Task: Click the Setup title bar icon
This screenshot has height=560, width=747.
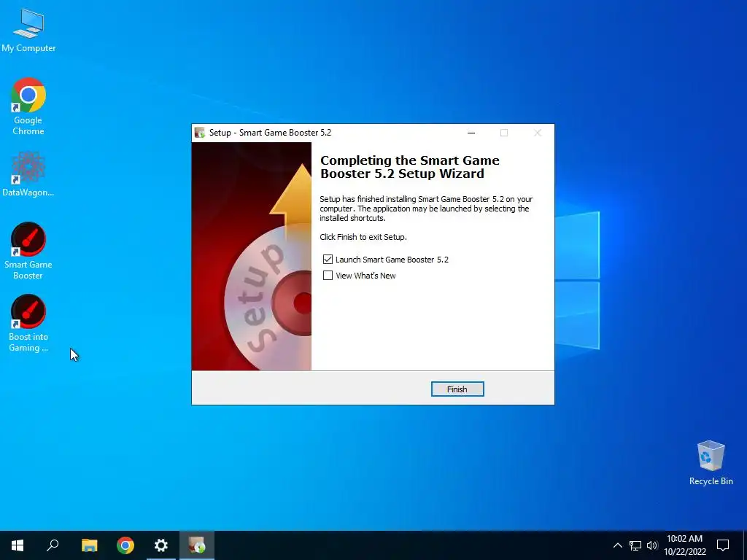Action: [200, 133]
